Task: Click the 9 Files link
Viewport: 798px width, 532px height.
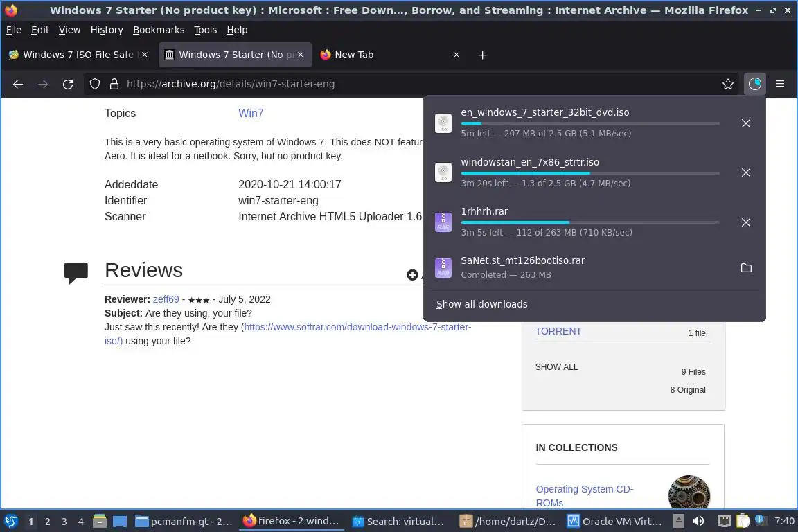Action: coord(693,372)
